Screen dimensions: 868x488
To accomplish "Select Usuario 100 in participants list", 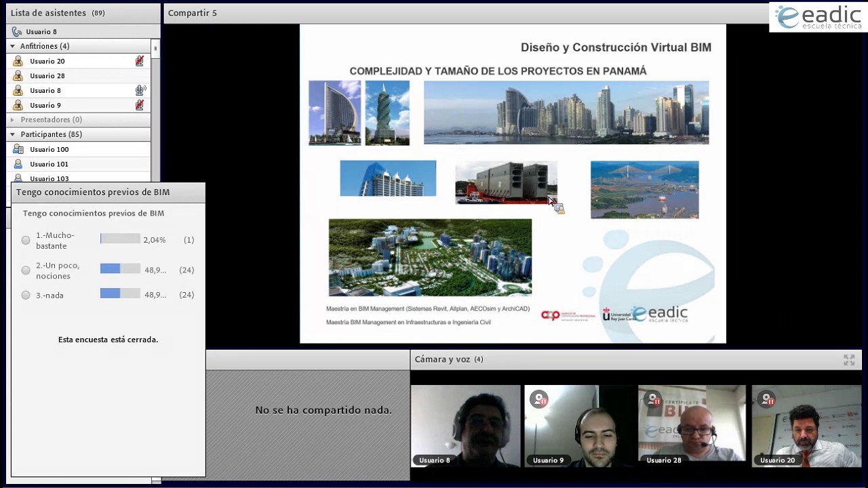I will [79, 149].
